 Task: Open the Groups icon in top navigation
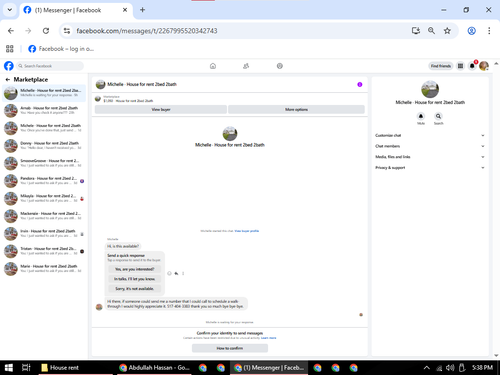(280, 66)
